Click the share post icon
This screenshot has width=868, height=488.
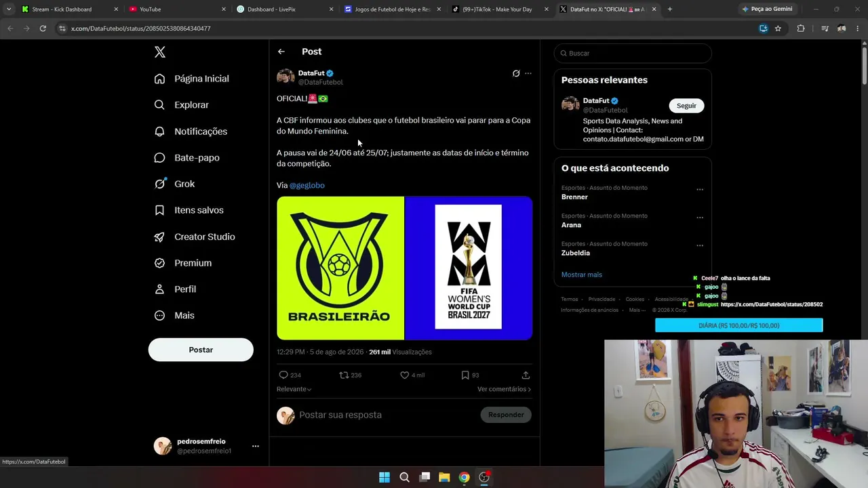[526, 375]
